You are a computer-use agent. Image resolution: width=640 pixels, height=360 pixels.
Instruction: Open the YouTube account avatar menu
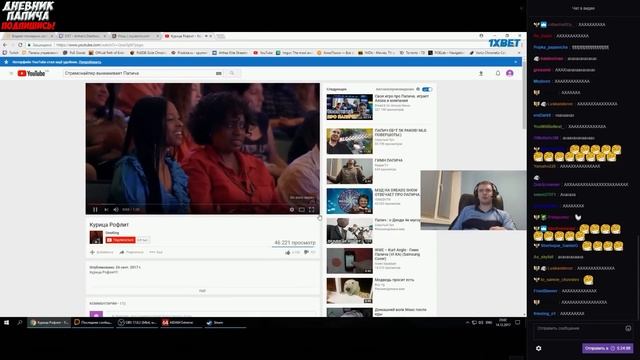510,73
